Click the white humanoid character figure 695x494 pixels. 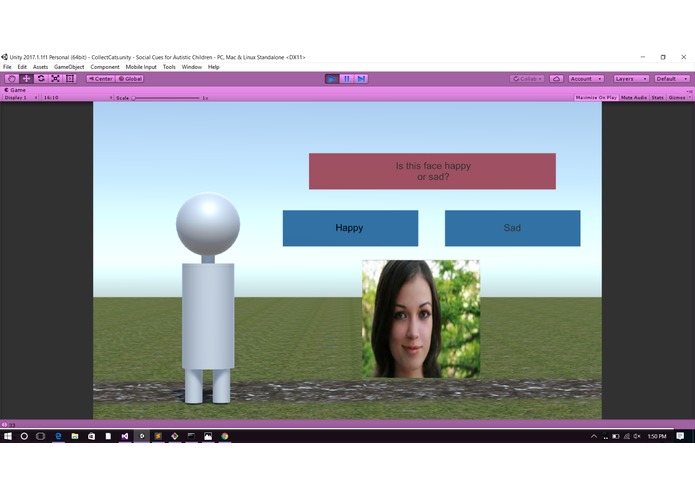click(208, 298)
